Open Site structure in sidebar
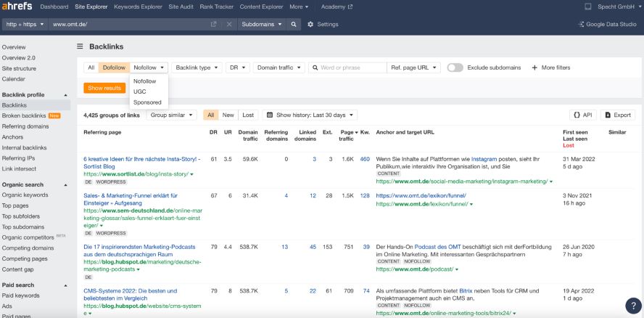The width and height of the screenshot is (644, 318). (x=19, y=69)
